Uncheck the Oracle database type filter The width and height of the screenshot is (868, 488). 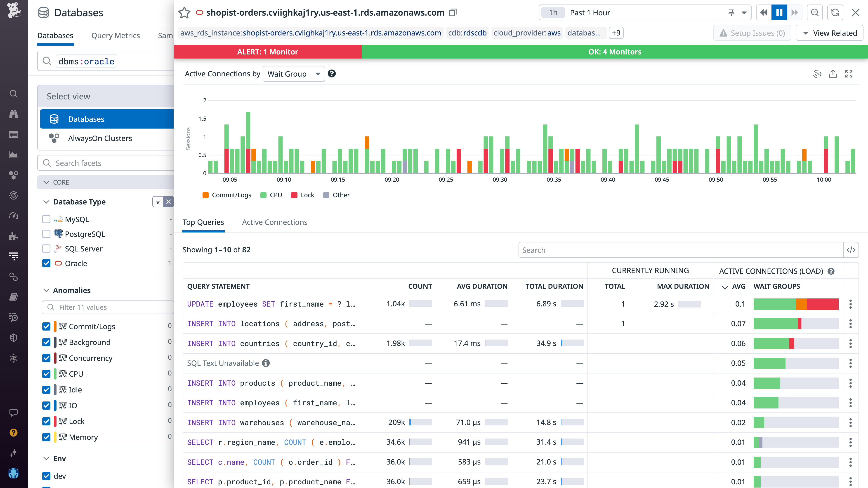(x=46, y=263)
